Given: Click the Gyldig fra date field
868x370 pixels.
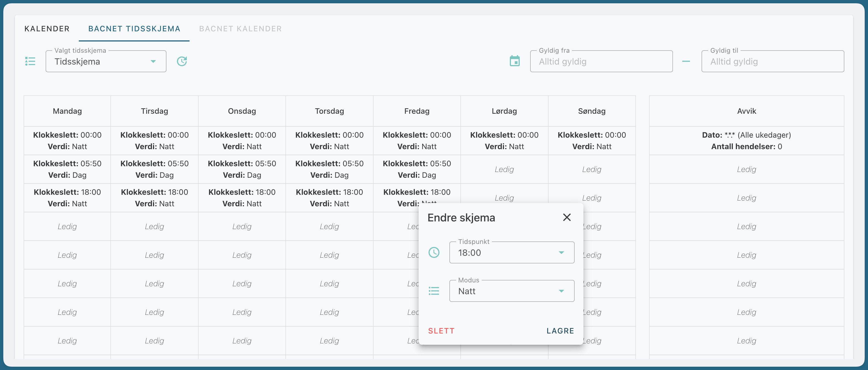Looking at the screenshot, I should click(x=601, y=61).
